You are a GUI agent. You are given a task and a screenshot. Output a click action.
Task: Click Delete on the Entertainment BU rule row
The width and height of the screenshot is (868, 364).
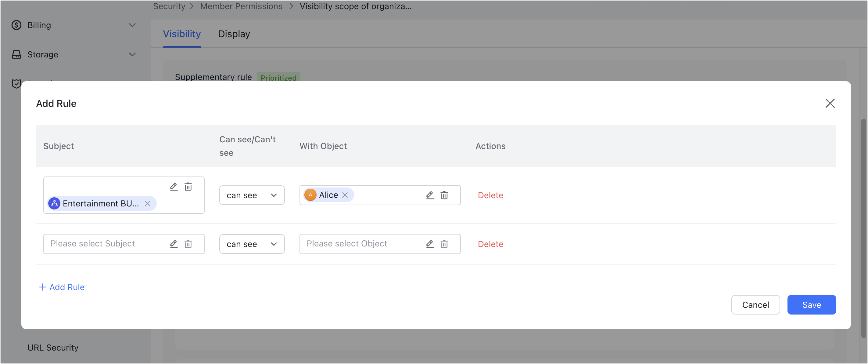click(490, 195)
